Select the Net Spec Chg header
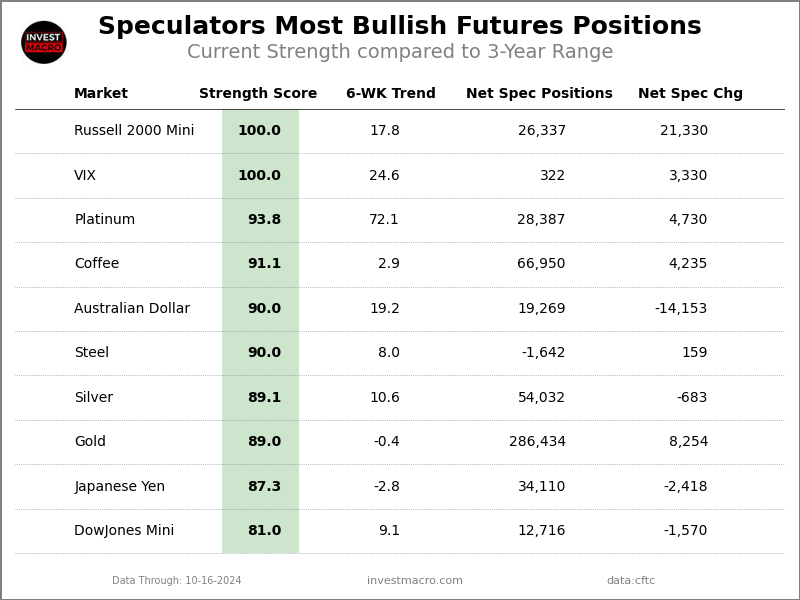 coord(690,94)
